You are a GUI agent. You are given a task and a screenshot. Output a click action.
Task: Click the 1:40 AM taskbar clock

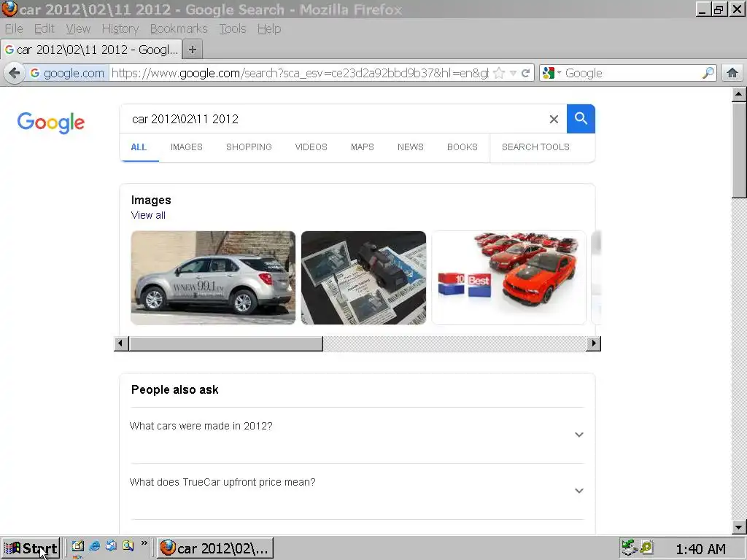[x=700, y=549]
